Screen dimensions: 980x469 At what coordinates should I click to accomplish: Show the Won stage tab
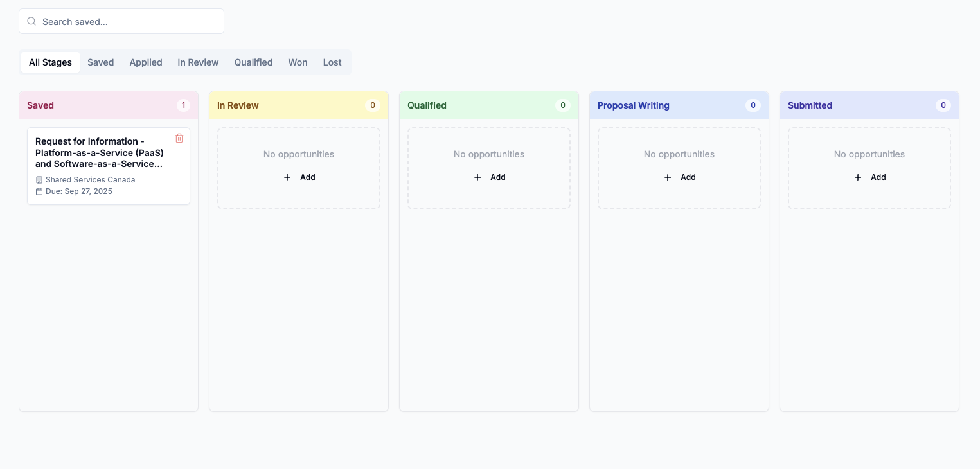pyautogui.click(x=298, y=62)
